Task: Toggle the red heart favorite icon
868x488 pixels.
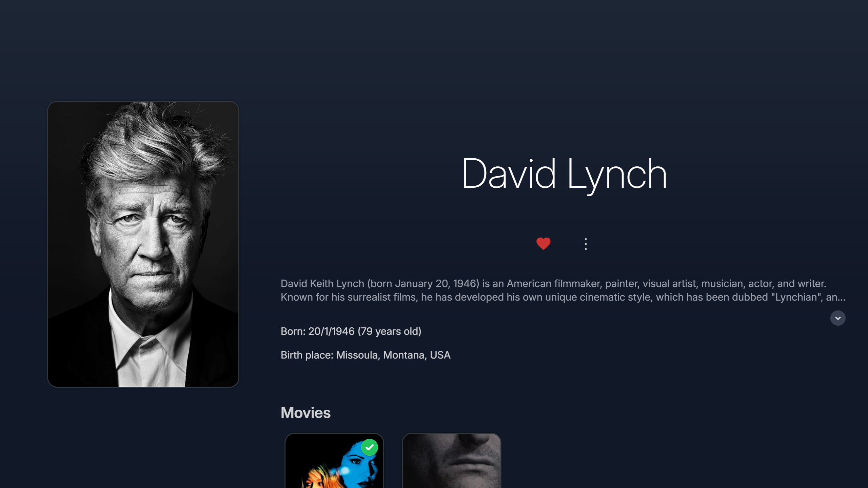Action: tap(543, 244)
